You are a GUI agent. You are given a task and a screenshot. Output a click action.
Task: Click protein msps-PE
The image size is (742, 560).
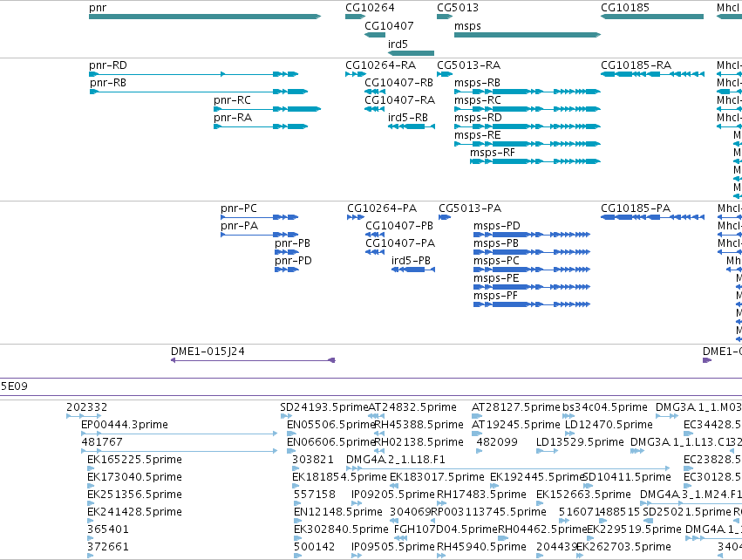point(532,287)
